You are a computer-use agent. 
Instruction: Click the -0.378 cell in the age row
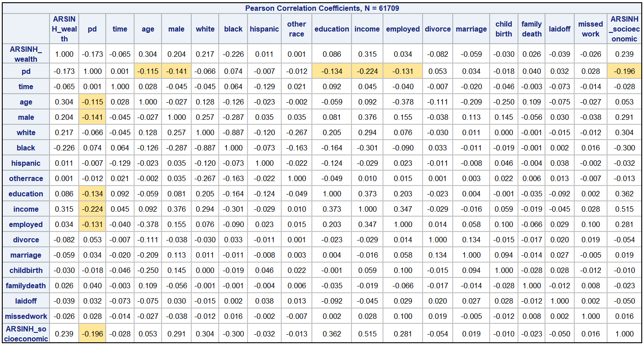pyautogui.click(x=403, y=102)
